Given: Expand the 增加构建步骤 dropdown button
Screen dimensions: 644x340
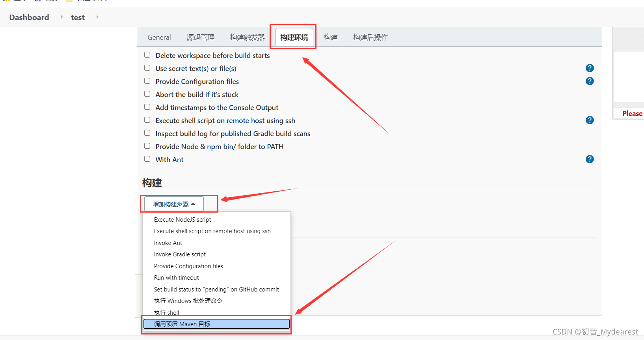Looking at the screenshot, I should pyautogui.click(x=174, y=204).
